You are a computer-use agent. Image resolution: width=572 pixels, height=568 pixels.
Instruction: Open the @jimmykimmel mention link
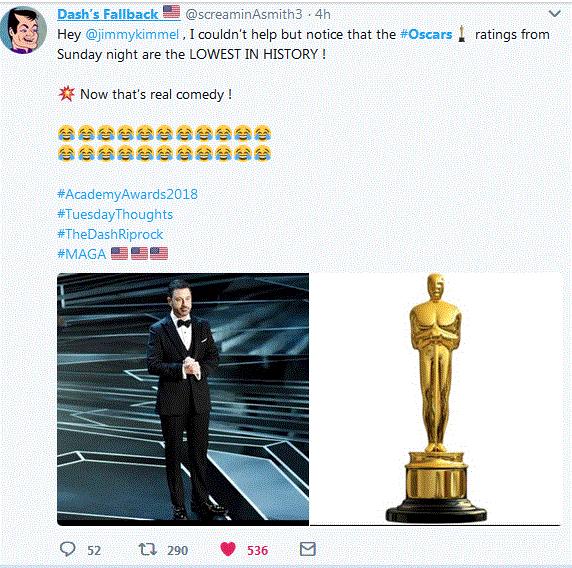click(132, 34)
